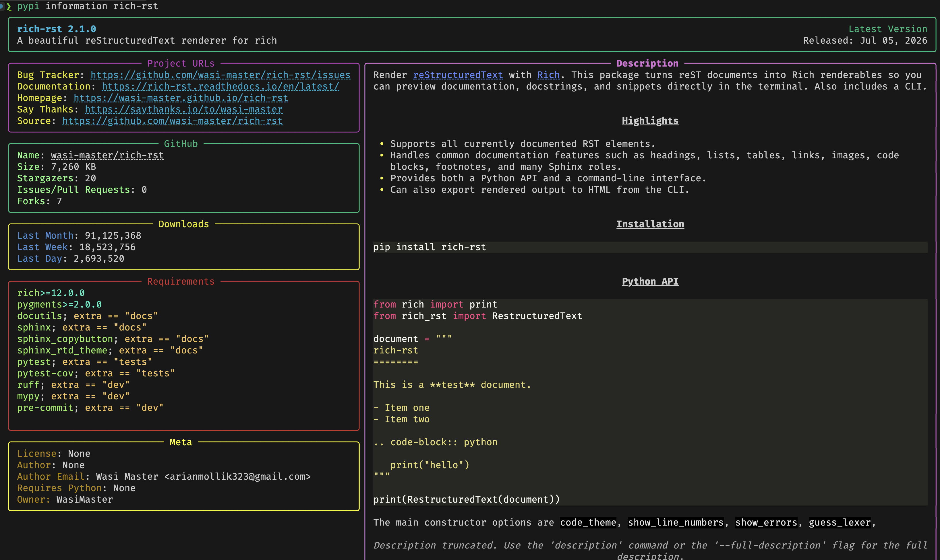Click the 'Supports all currently documented RST elements' bullet
The height and width of the screenshot is (560, 940).
point(523,144)
